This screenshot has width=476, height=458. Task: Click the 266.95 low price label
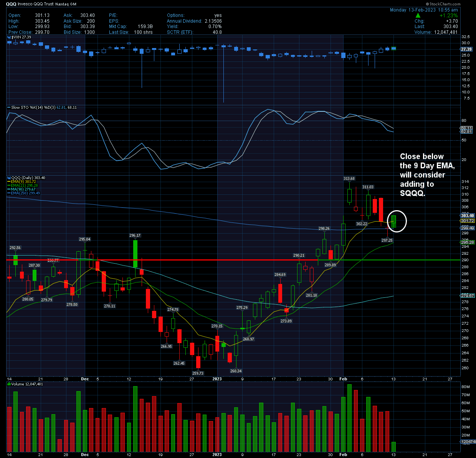point(166,347)
